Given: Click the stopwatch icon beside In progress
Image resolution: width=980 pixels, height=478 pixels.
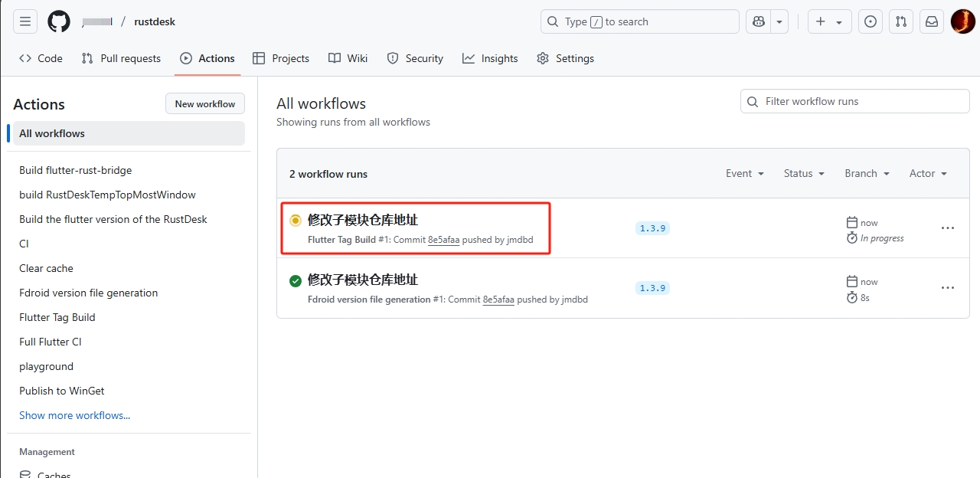Looking at the screenshot, I should pos(851,238).
